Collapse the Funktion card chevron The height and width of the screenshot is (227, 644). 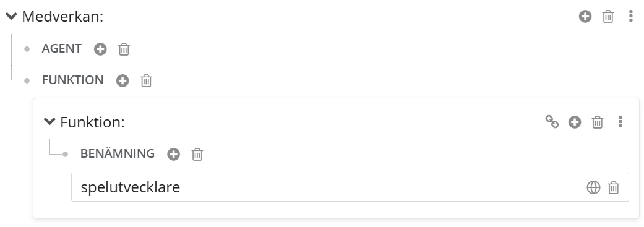pos(49,121)
